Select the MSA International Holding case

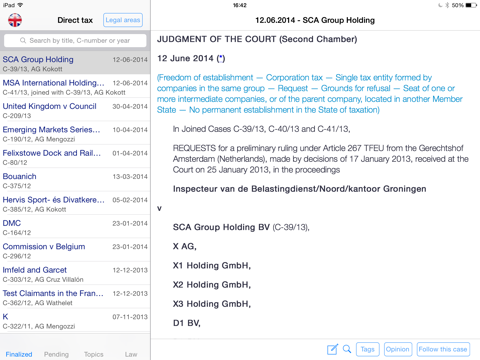75,87
